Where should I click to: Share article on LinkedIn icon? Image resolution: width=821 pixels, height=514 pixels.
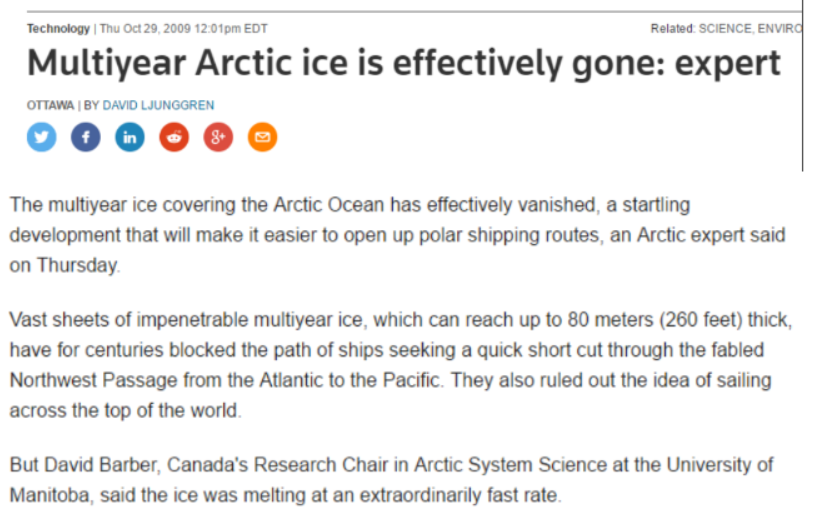click(x=130, y=137)
